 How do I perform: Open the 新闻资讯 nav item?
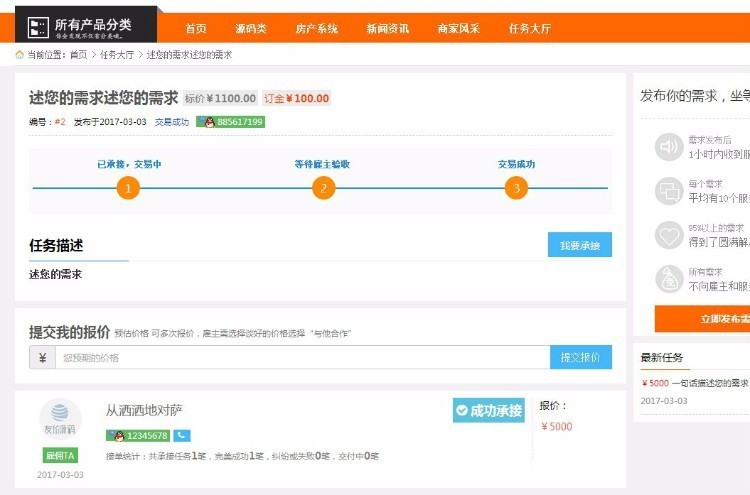point(387,29)
